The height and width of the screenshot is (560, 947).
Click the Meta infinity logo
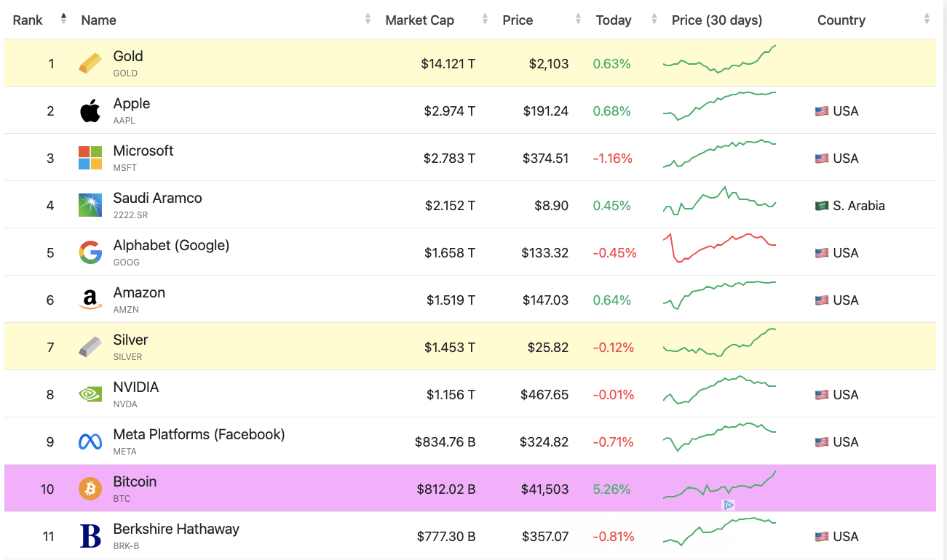point(89,441)
